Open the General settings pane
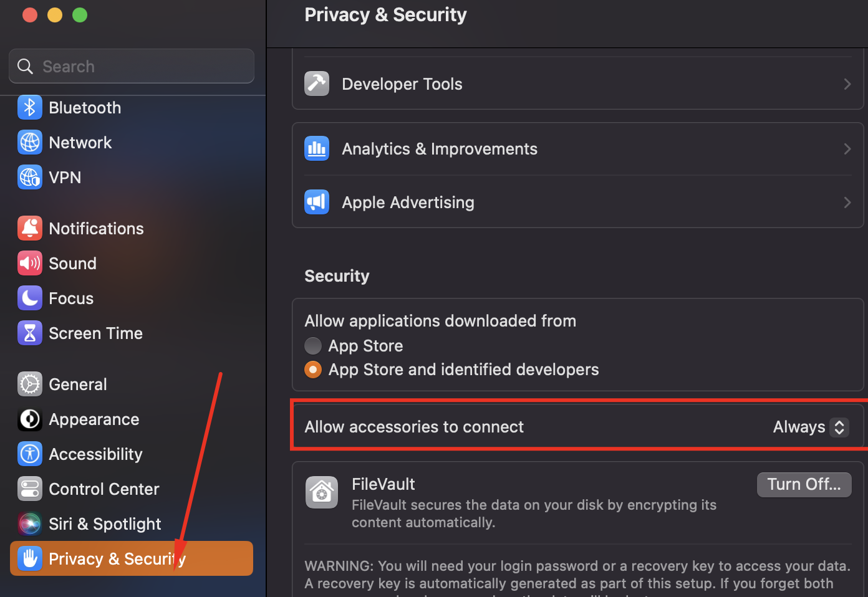868x597 pixels. [78, 384]
